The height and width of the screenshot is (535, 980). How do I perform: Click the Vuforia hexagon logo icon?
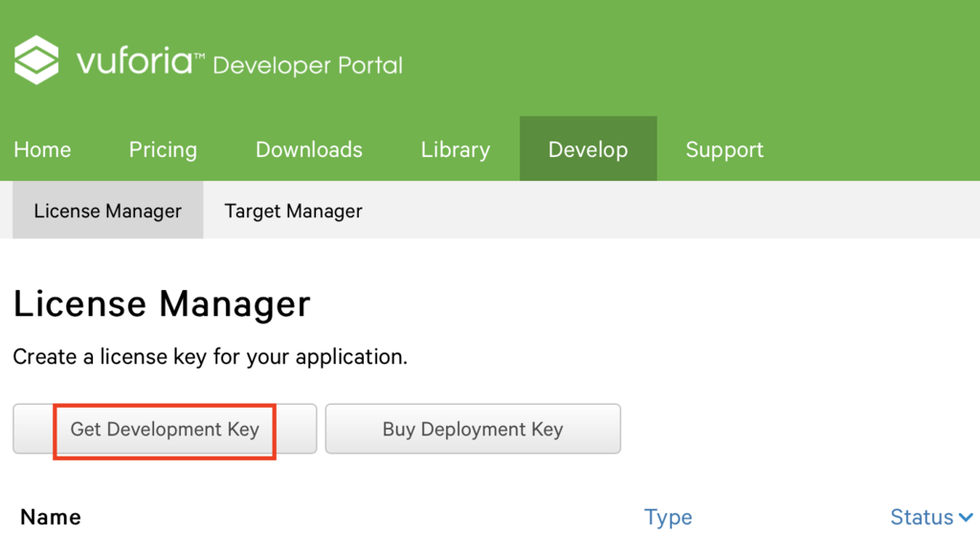[x=37, y=60]
